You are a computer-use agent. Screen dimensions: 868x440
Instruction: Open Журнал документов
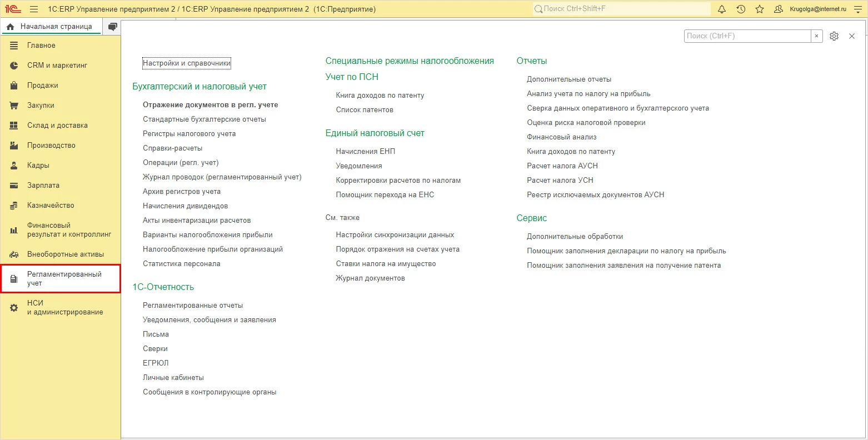pyautogui.click(x=370, y=278)
